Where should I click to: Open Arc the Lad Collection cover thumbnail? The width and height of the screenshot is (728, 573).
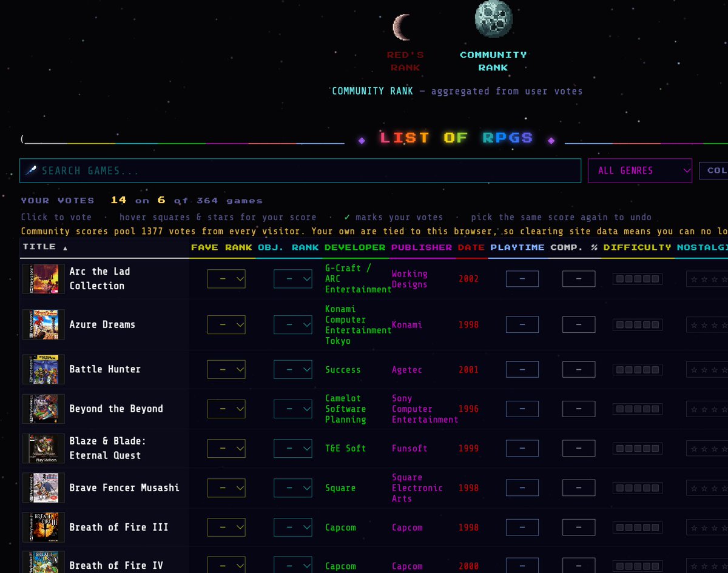click(44, 279)
